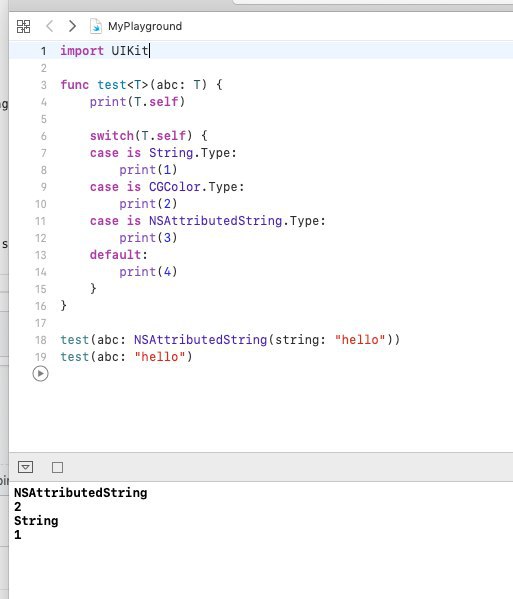Image resolution: width=513 pixels, height=599 pixels.
Task: Run the playground with the play button
Action: click(40, 374)
